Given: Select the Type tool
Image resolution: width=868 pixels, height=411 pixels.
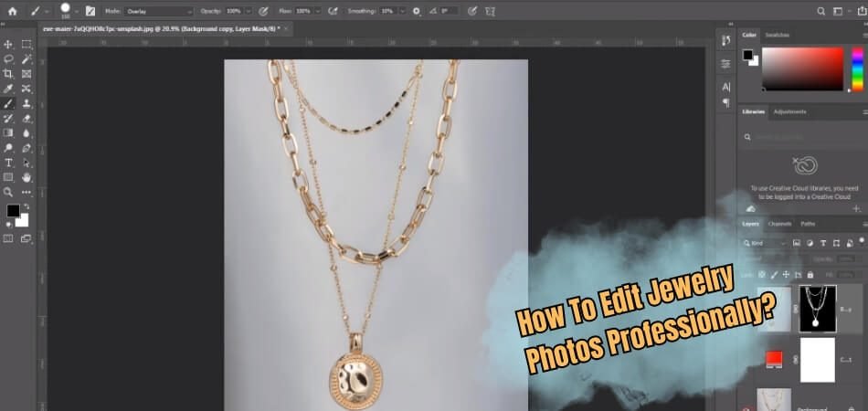Looking at the screenshot, I should pyautogui.click(x=8, y=163).
